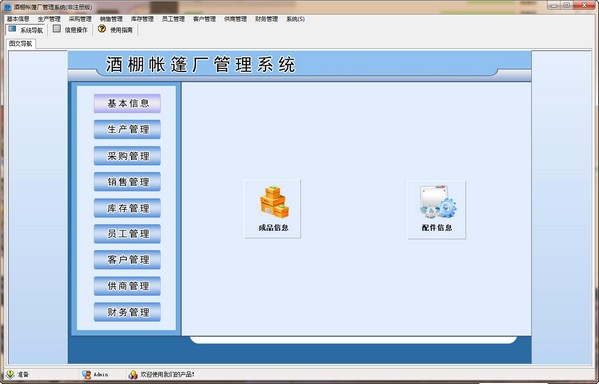
Task: Open the 销售管理 menu
Action: pyautogui.click(x=111, y=19)
